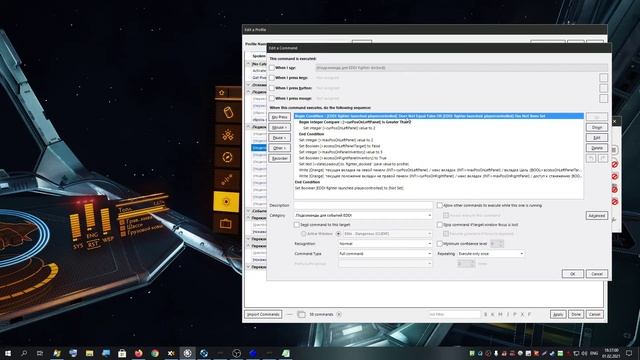Click the undo arrow below the Delete button

[x=591, y=158]
